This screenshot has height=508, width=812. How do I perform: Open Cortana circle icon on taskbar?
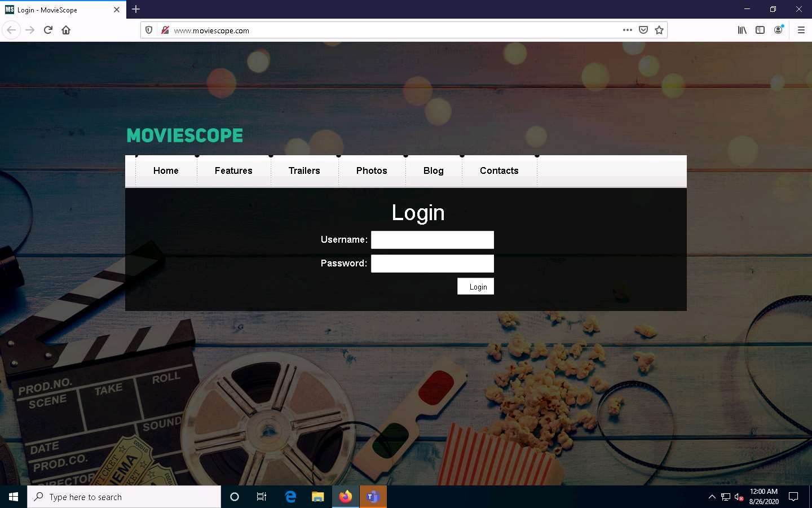(235, 497)
